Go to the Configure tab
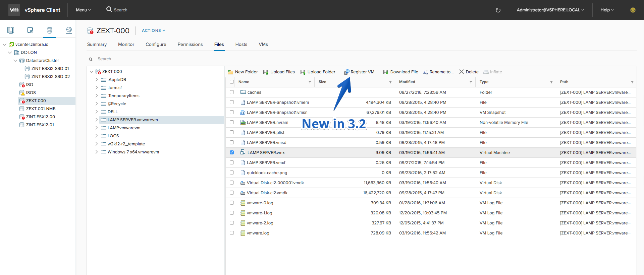The width and height of the screenshot is (644, 275). click(x=156, y=45)
